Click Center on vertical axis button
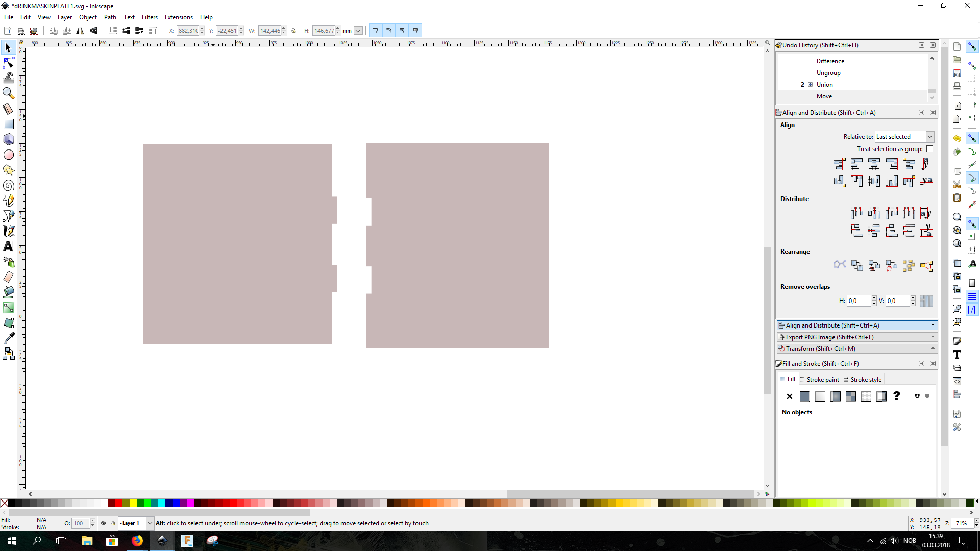980x551 pixels. pyautogui.click(x=874, y=163)
